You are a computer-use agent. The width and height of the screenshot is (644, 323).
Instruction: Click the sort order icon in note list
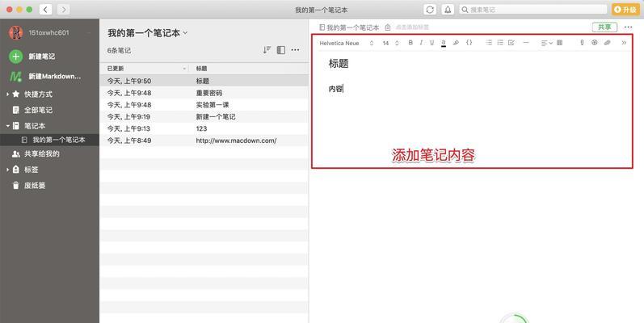[267, 50]
